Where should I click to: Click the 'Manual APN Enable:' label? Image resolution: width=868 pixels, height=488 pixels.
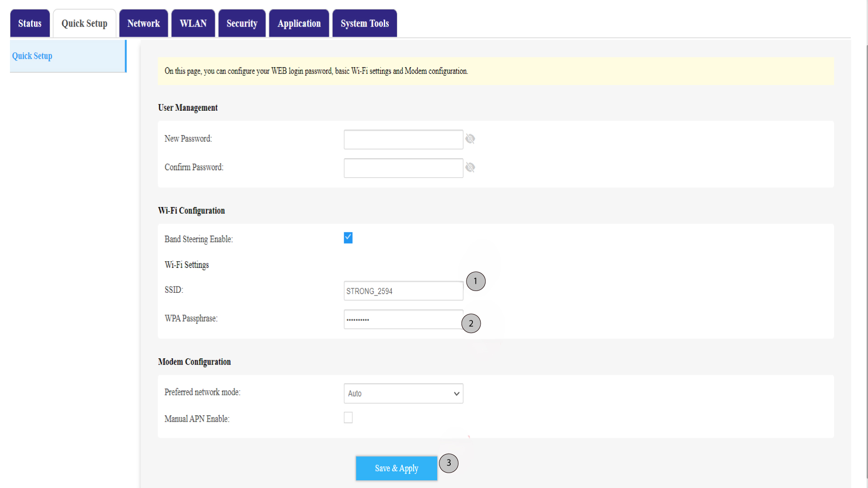[197, 419]
